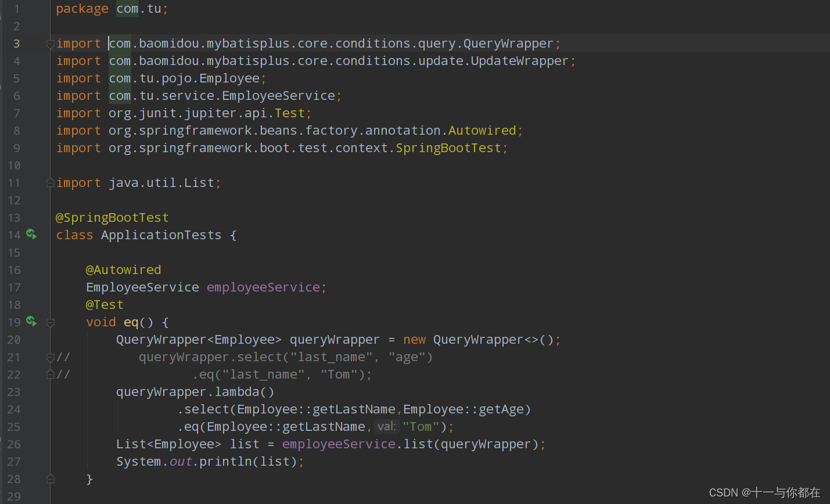Click the eq method name

(x=131, y=322)
